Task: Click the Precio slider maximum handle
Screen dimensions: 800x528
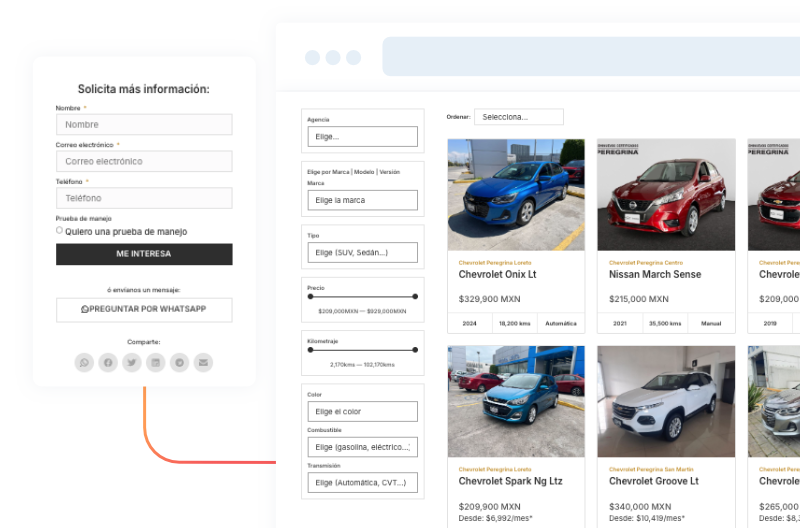Action: (x=415, y=296)
